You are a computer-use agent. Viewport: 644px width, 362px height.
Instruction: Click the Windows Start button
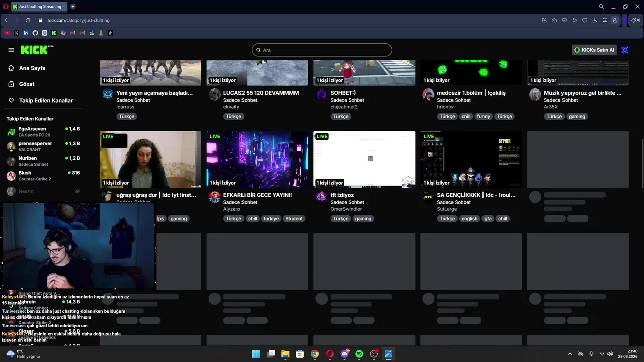[x=256, y=354]
